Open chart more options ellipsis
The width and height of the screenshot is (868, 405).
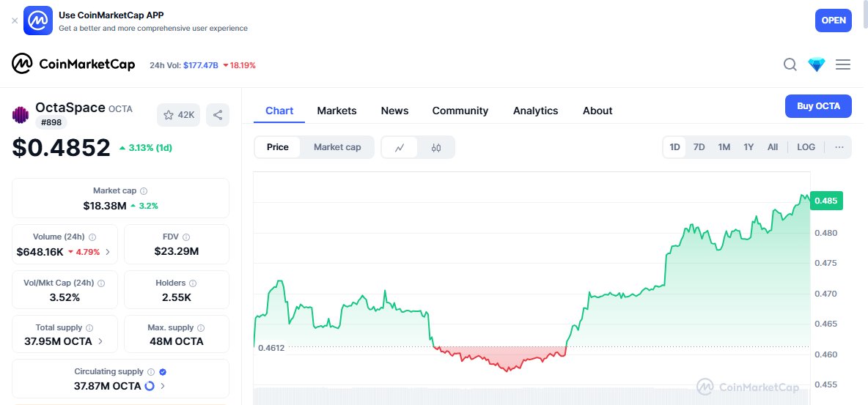(x=839, y=147)
